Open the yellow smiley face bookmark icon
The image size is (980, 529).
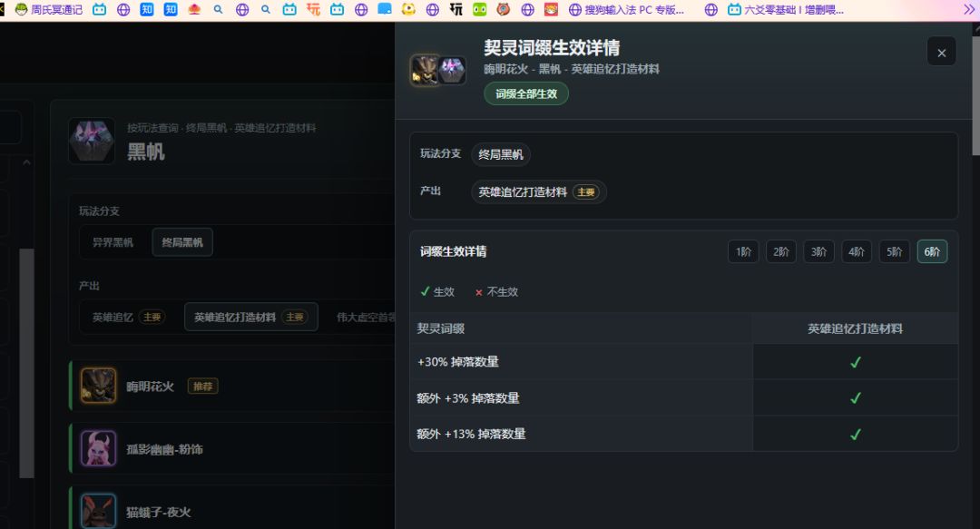tap(408, 9)
